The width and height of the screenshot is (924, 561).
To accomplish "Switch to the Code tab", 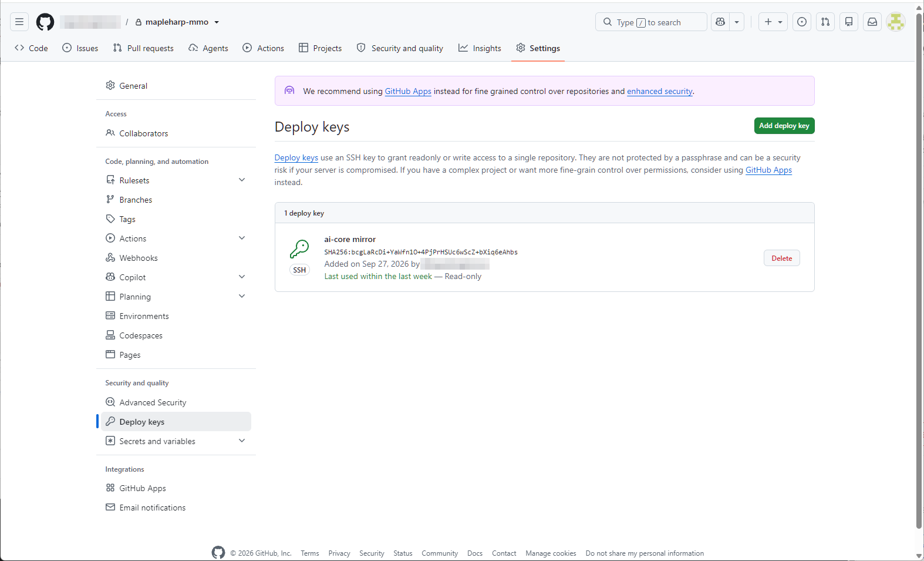I will pos(32,48).
